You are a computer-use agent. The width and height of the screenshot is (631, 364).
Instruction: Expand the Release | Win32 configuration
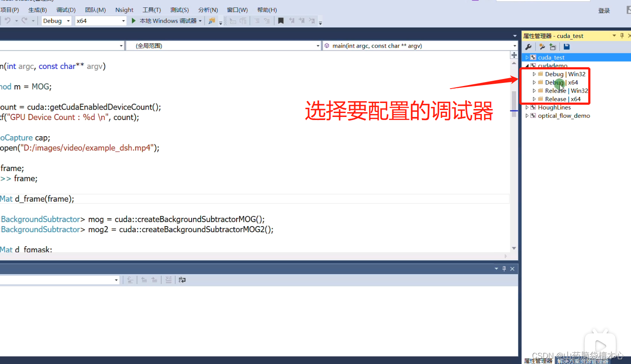pyautogui.click(x=534, y=91)
